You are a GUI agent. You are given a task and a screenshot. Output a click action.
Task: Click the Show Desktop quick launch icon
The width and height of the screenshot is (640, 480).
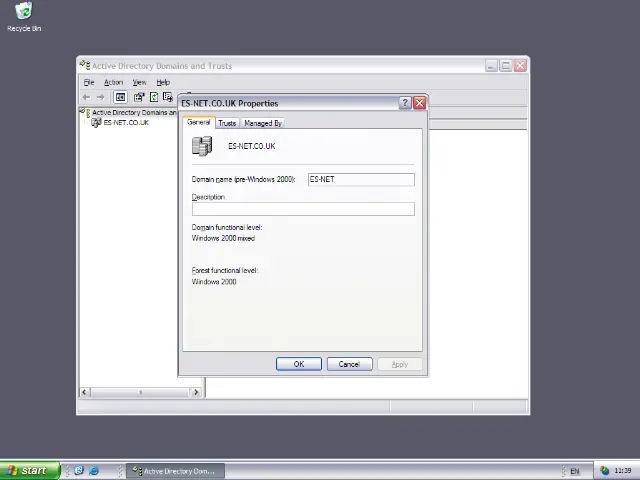coord(79,471)
